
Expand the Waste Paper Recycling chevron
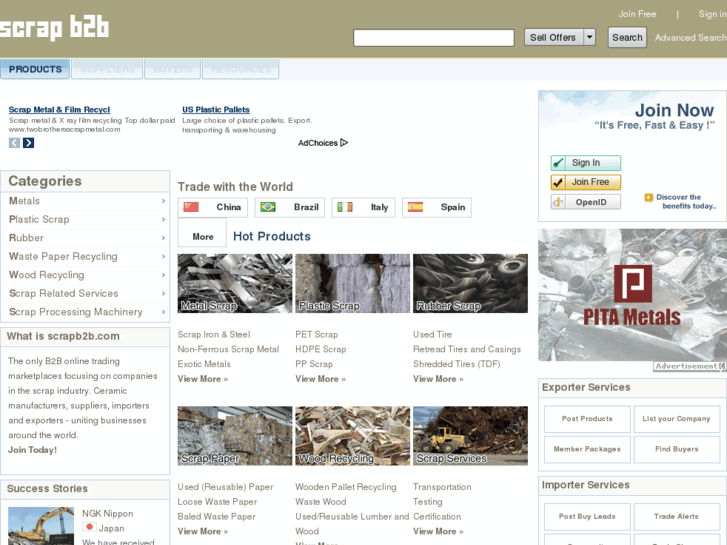(x=163, y=256)
